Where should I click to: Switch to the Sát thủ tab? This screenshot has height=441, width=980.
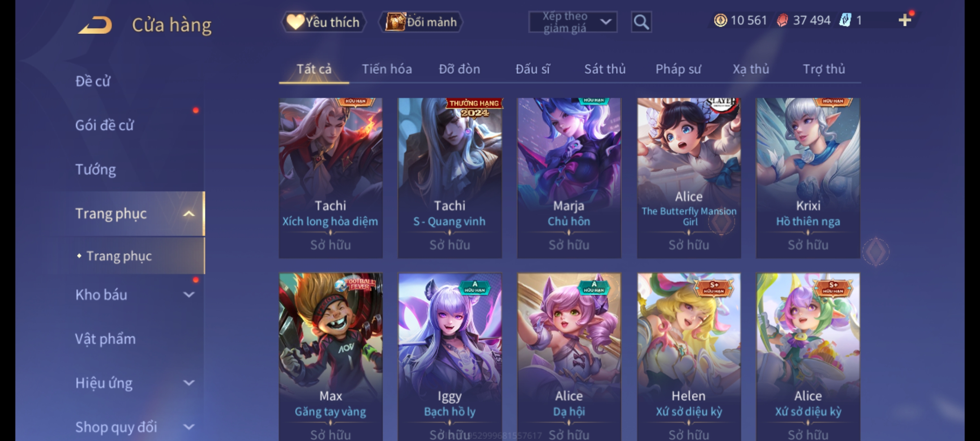pos(605,69)
